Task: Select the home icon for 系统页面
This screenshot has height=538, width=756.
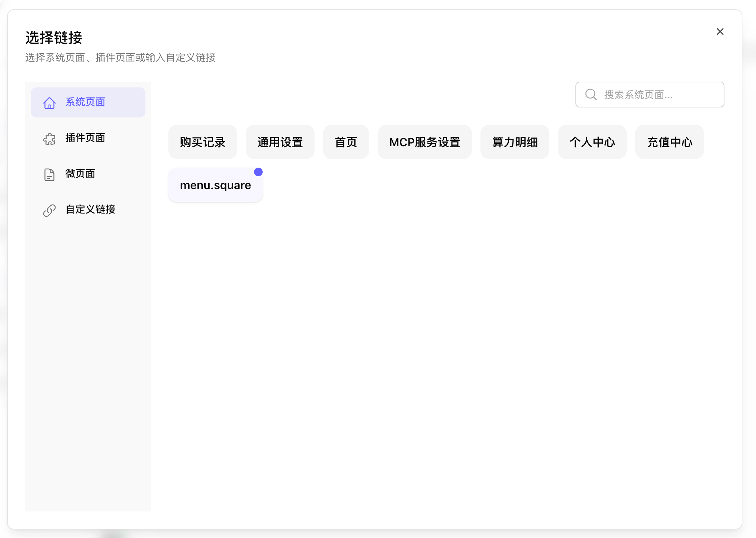Action: tap(49, 103)
